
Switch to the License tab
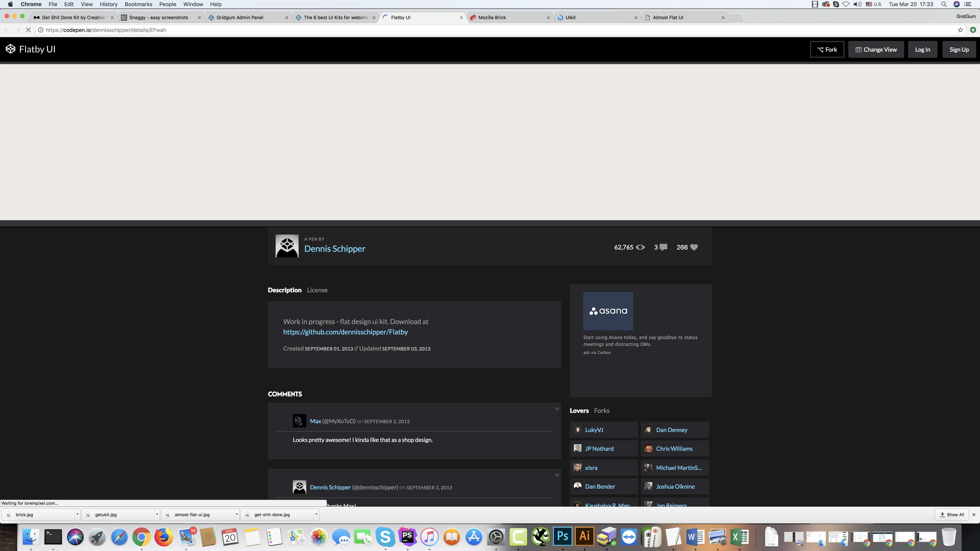[317, 290]
